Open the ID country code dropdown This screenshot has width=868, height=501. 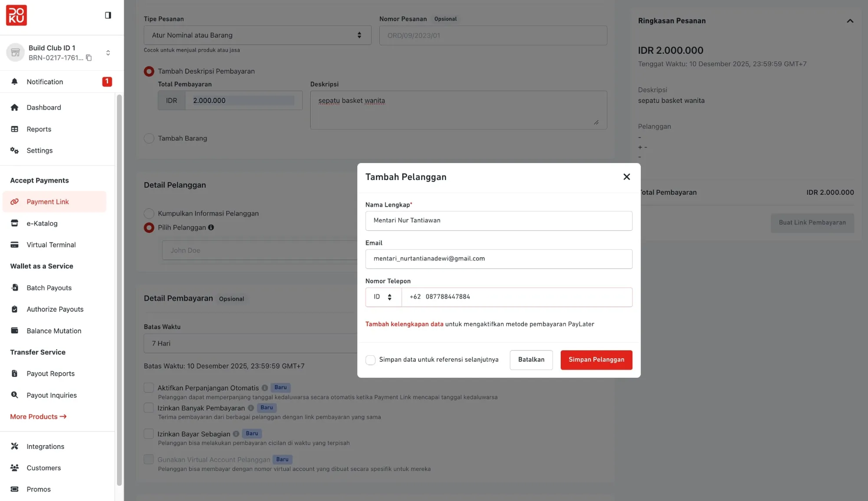pos(383,297)
